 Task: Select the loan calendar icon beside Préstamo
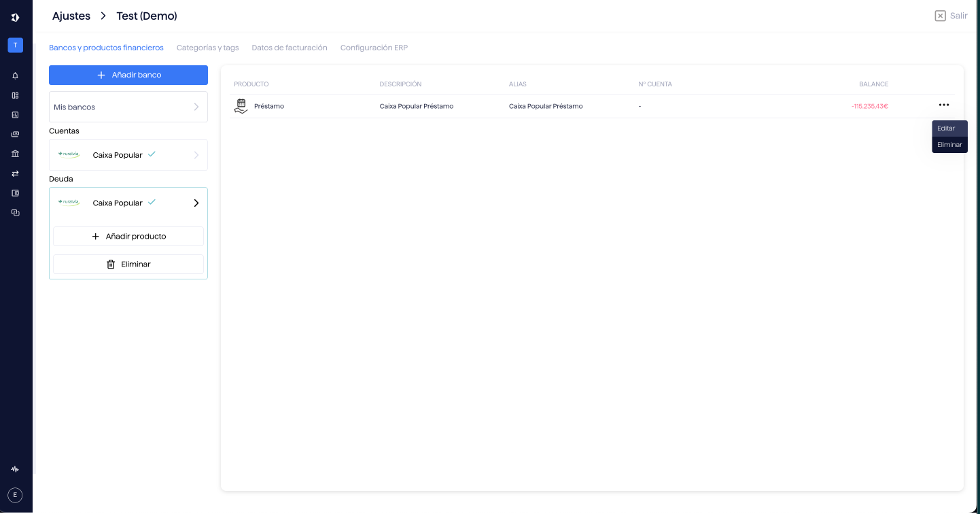pos(241,105)
